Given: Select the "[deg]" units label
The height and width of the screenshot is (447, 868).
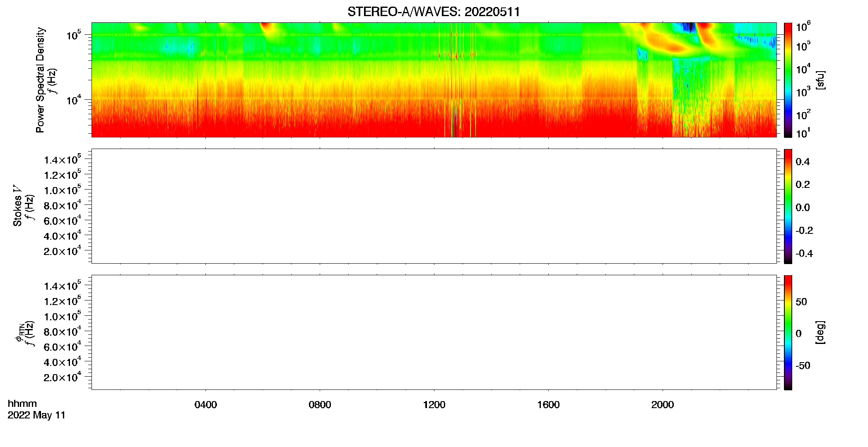Looking at the screenshot, I should pos(820,332).
